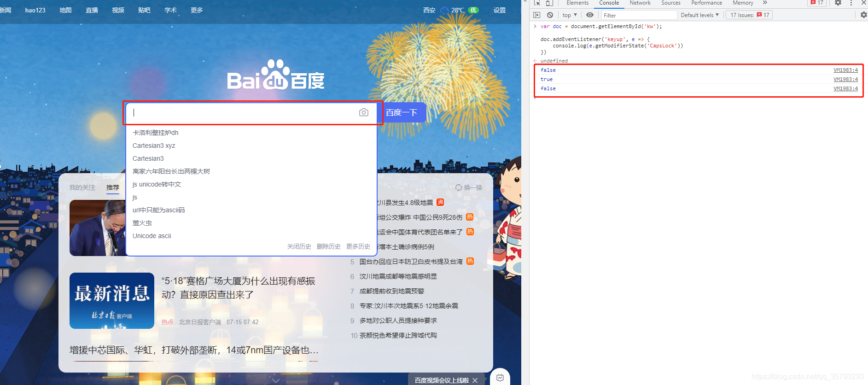
Task: Open the top context dropdown
Action: pos(570,15)
